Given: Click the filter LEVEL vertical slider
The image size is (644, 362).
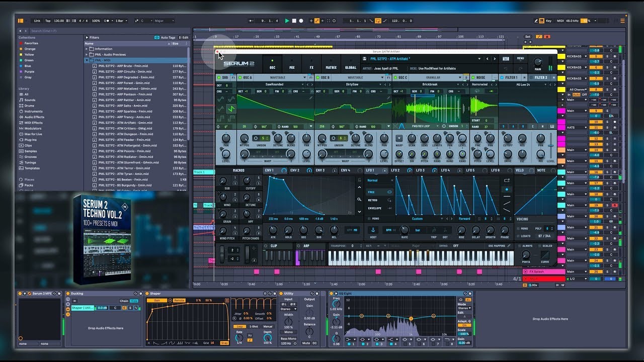Looking at the screenshot, I should (552, 146).
